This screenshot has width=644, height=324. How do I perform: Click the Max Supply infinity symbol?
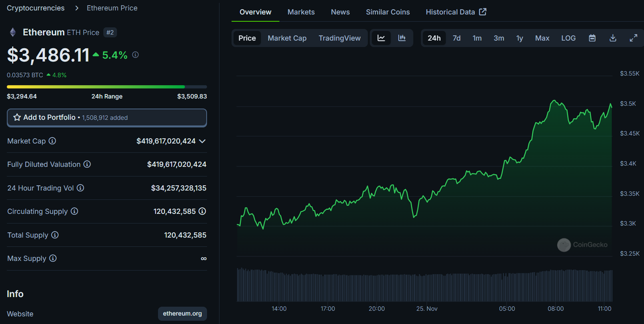pyautogui.click(x=203, y=259)
